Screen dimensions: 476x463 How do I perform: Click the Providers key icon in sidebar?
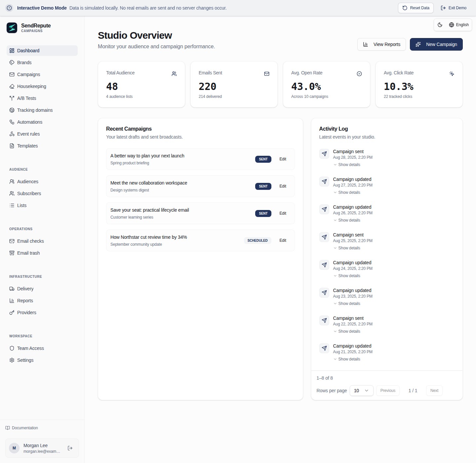tap(12, 313)
